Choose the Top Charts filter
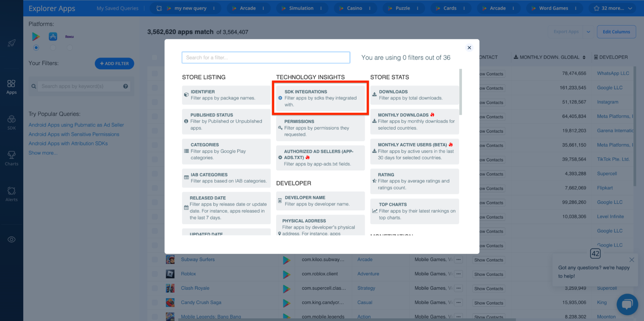Image resolution: width=644 pixels, height=321 pixels. pyautogui.click(x=414, y=211)
